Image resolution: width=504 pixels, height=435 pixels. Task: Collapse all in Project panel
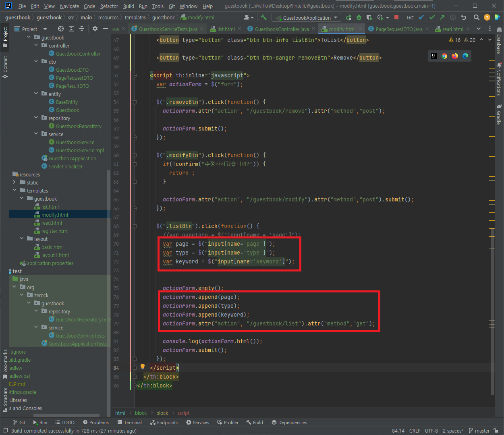(x=82, y=29)
